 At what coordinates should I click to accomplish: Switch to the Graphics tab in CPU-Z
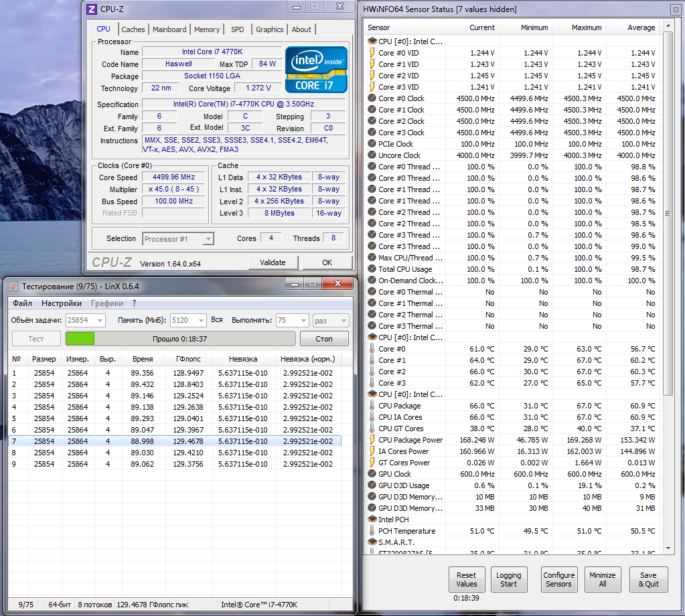pos(270,29)
